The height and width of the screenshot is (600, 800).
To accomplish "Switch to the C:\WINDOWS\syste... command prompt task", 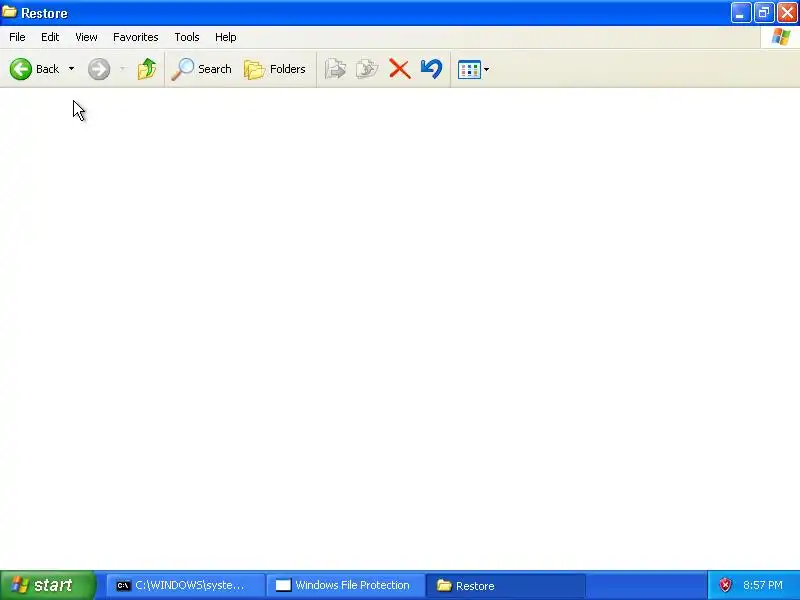I will tap(185, 586).
